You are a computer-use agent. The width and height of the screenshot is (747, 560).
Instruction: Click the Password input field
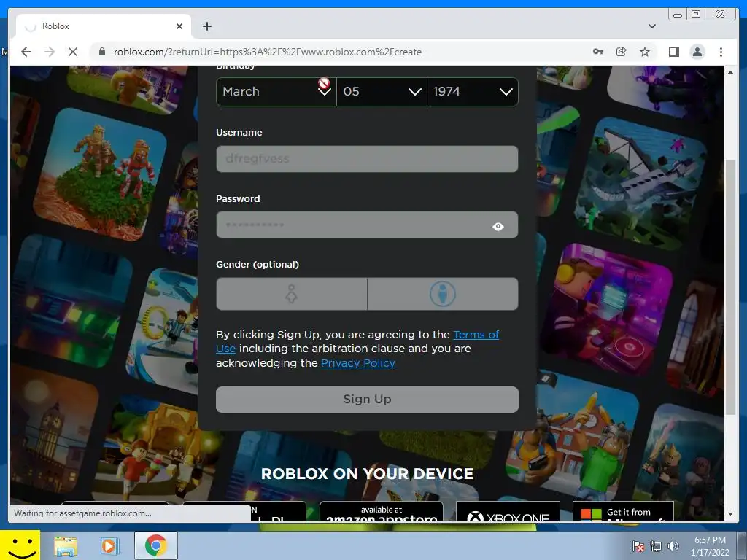[367, 225]
